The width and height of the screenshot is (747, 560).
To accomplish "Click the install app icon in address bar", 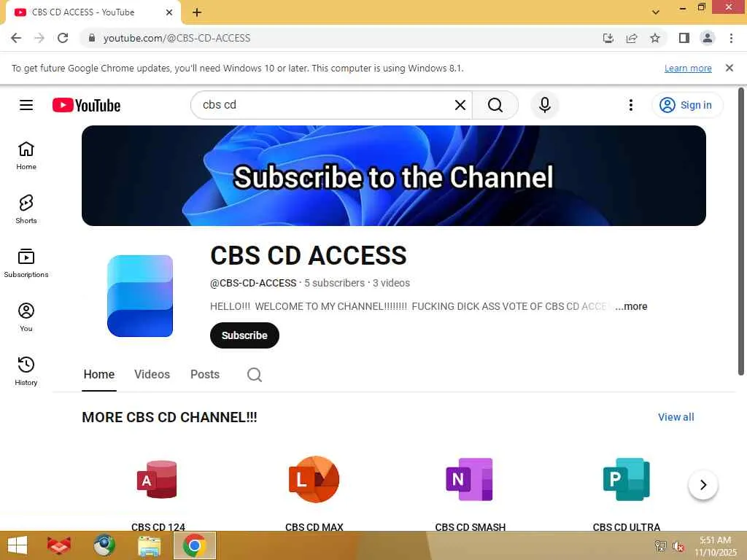I will 608,38.
